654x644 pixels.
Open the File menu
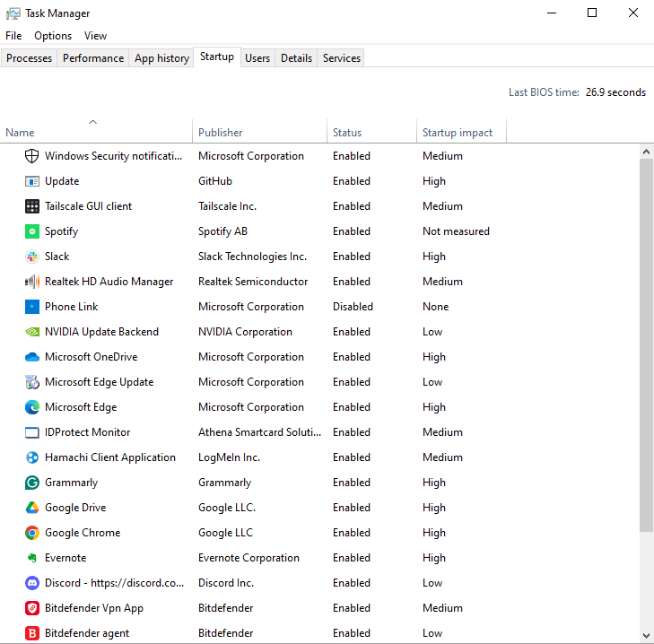pos(13,36)
